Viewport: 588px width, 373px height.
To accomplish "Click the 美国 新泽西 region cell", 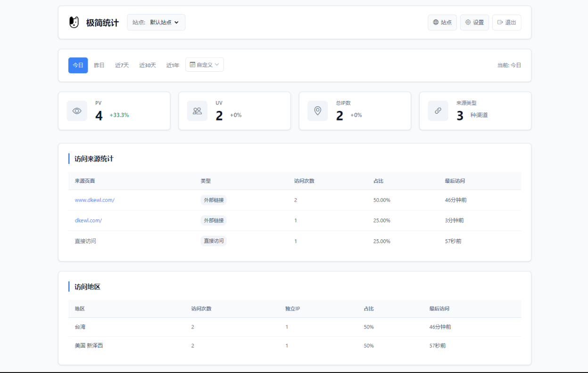I will point(89,346).
